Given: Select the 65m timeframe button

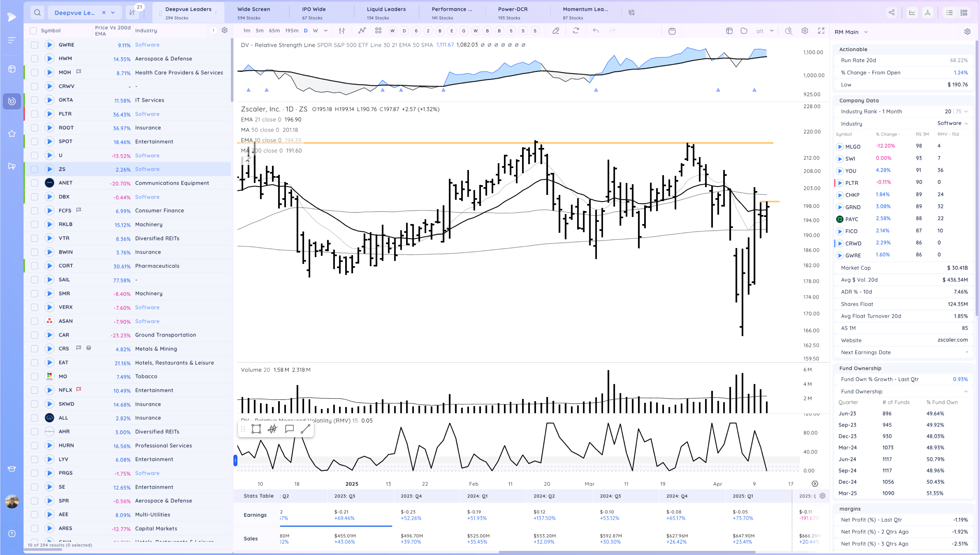Looking at the screenshot, I should click(274, 31).
